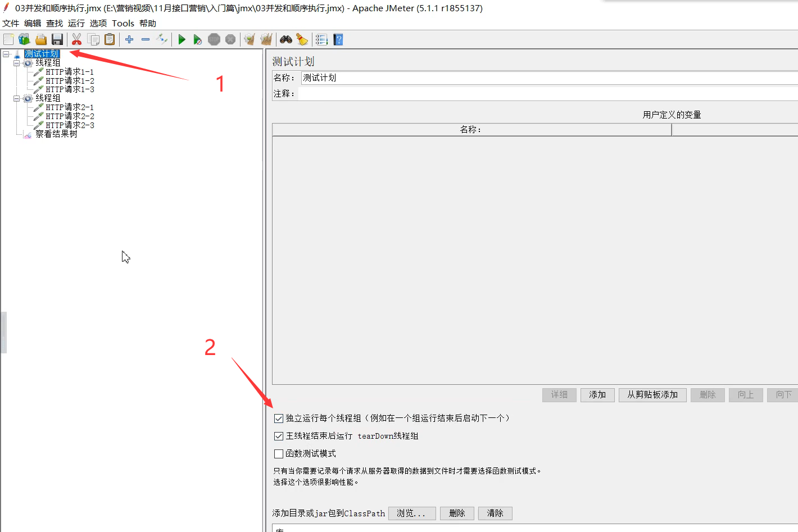The height and width of the screenshot is (532, 798).
Task: Click the icon next to 察看结果树
Action: 28,134
